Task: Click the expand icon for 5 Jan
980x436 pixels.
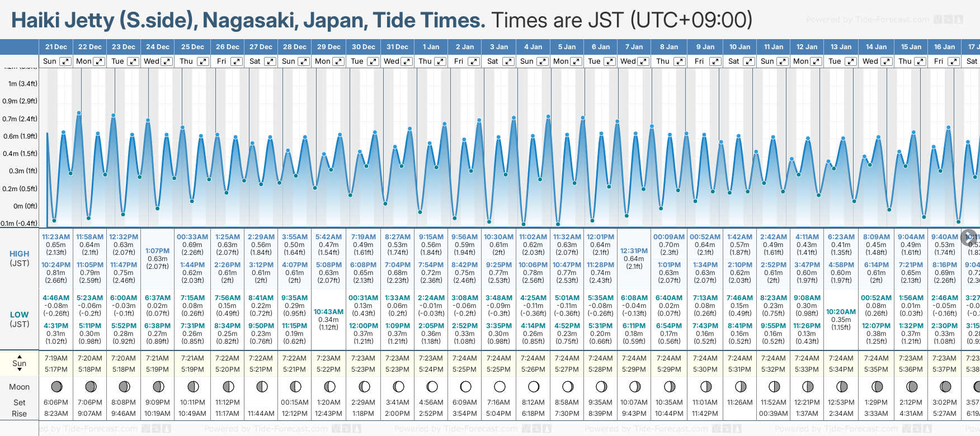Action: 576,61
